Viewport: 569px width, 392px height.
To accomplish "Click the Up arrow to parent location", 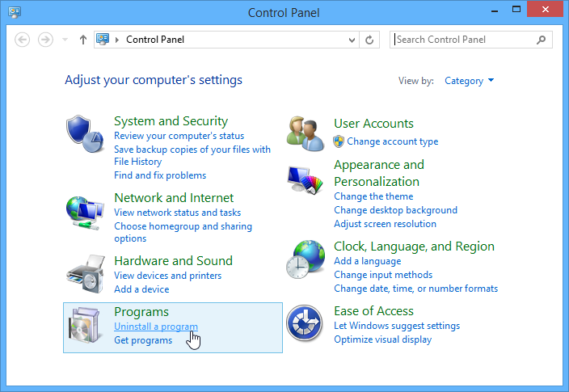I will (83, 40).
